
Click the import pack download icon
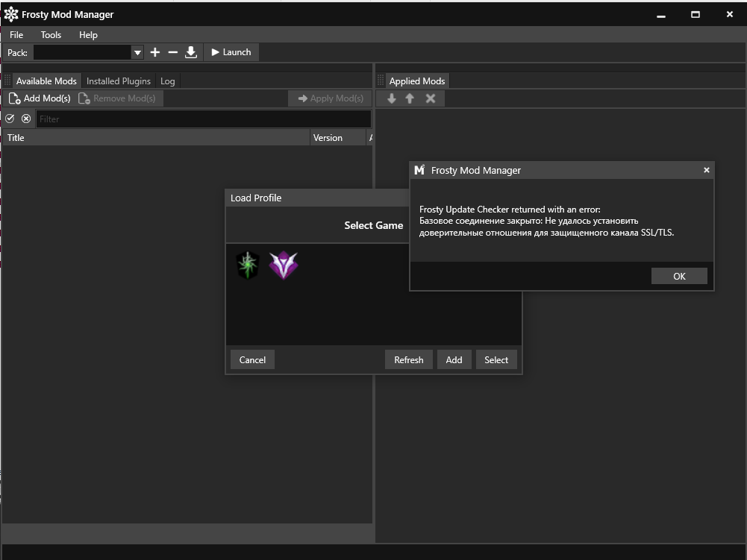click(x=191, y=52)
